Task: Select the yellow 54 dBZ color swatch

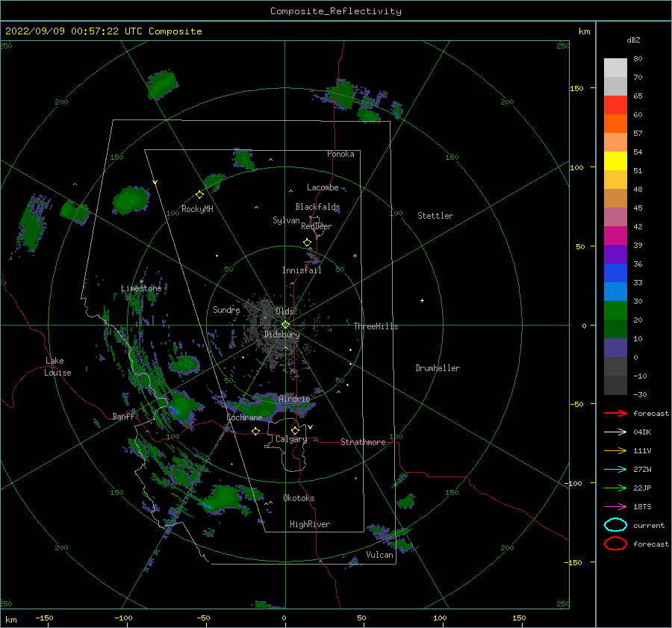Action: 615,161
